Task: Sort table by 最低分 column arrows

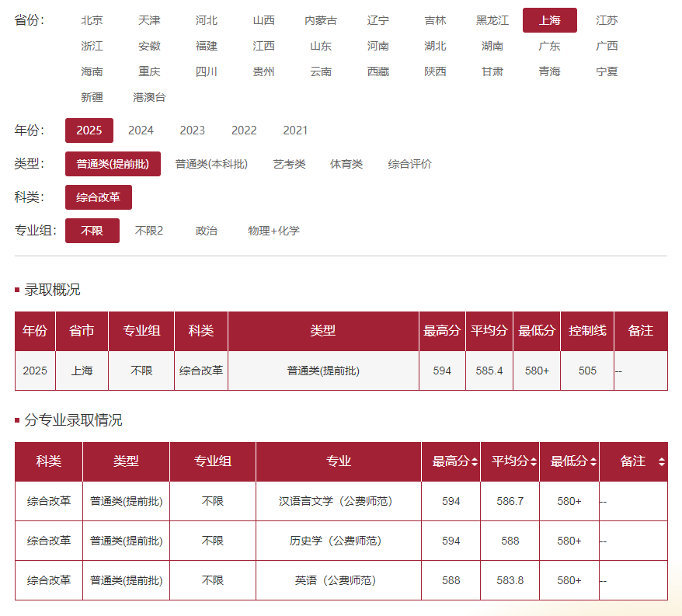Action: [x=593, y=462]
